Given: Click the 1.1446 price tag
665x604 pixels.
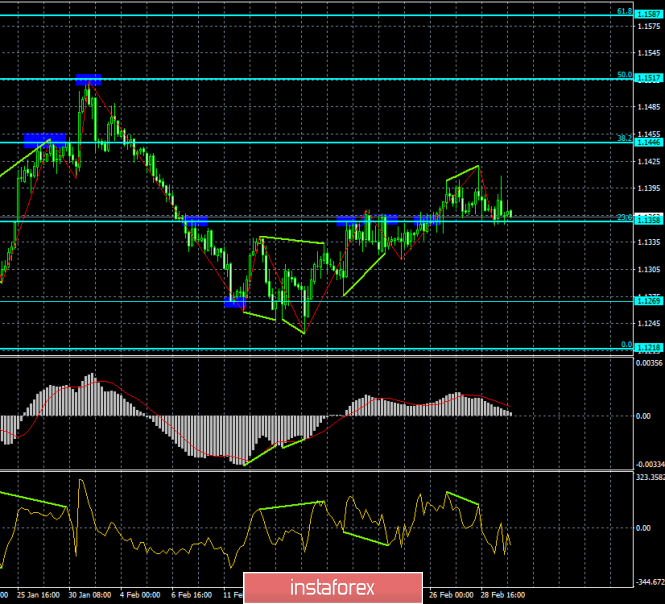Looking at the screenshot, I should click(x=649, y=143).
